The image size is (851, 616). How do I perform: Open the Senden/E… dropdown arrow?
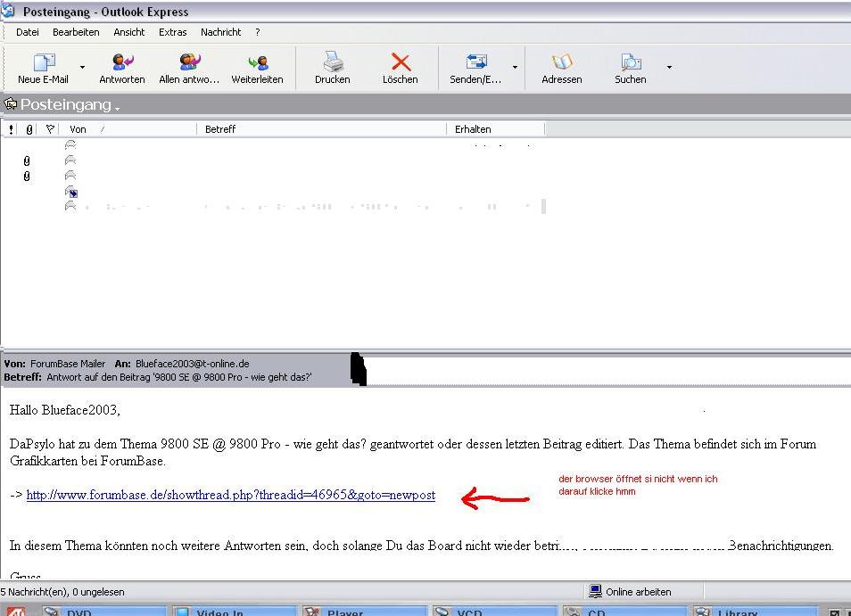coord(515,67)
